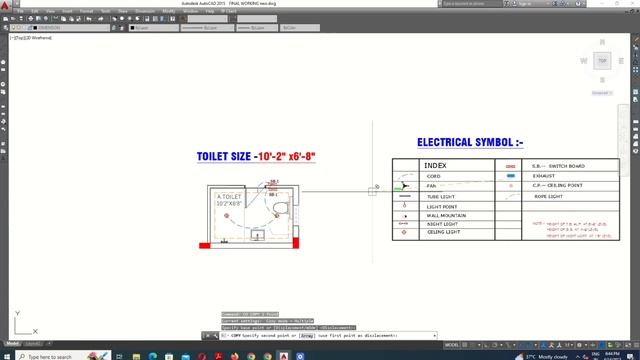Click the New drawing icon in toolbar
The height and width of the screenshot is (360, 640).
(x=5, y=19)
